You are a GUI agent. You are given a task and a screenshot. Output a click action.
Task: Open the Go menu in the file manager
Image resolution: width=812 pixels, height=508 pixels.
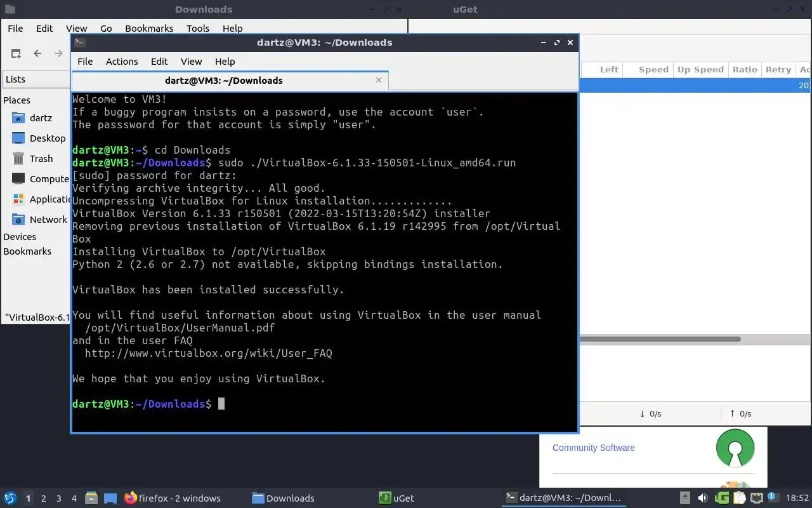[106, 29]
